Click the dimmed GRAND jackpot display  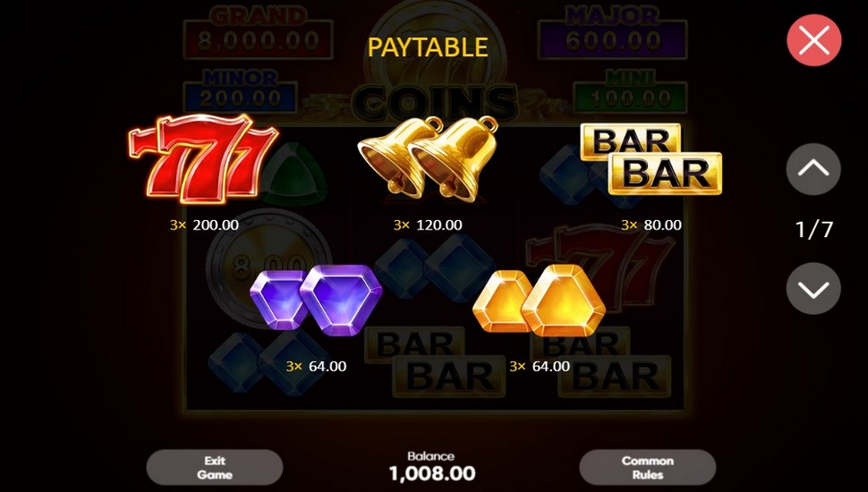click(258, 33)
